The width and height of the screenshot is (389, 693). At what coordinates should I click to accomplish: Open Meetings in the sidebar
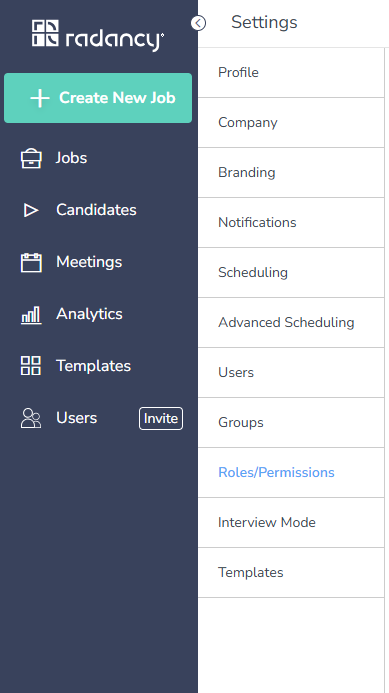pyautogui.click(x=89, y=262)
